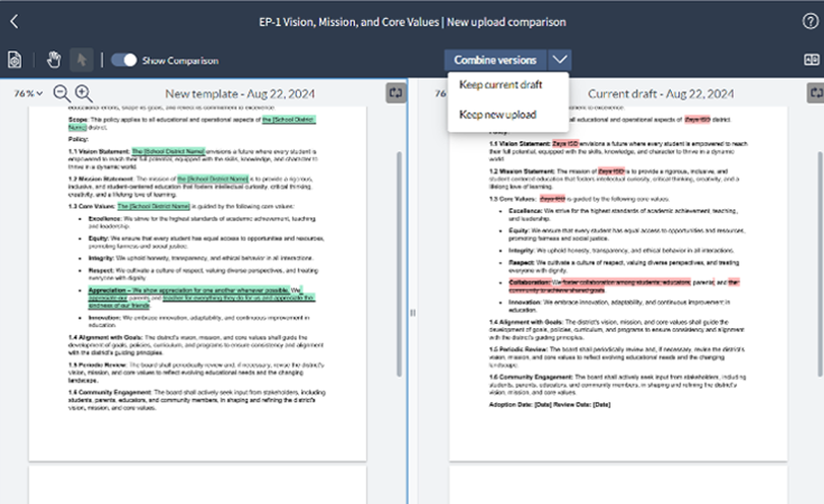The height and width of the screenshot is (504, 824).
Task: Click sync scroll icon on Current draft pane
Action: point(816,93)
